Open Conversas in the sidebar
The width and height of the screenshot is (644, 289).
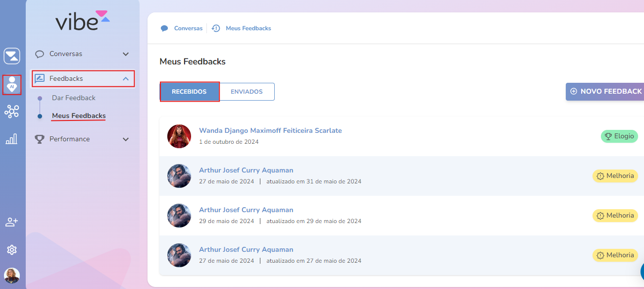pos(82,54)
